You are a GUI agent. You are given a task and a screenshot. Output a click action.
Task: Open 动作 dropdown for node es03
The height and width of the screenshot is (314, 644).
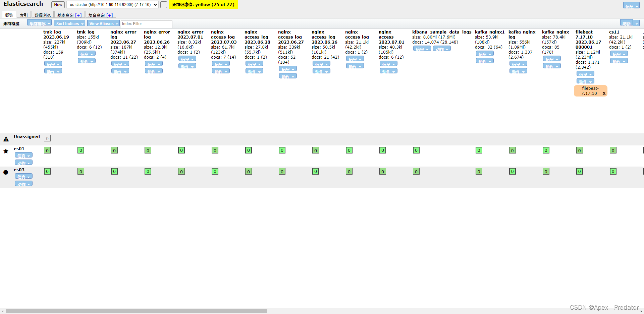coord(23,184)
